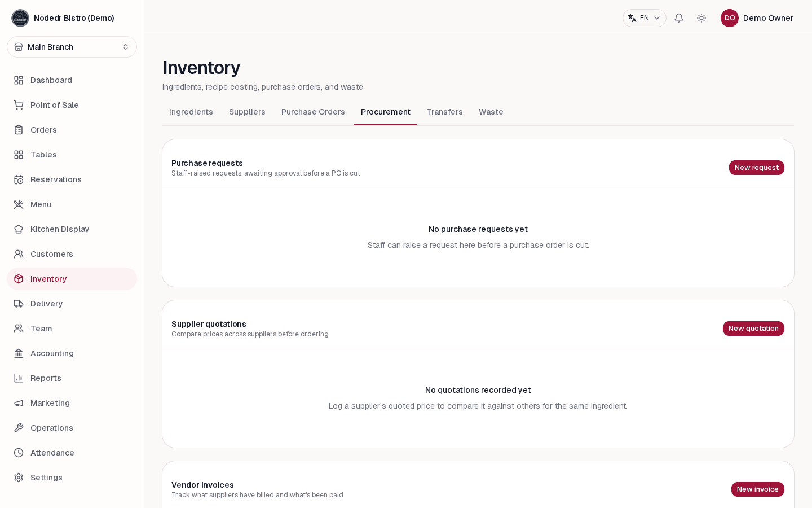The width and height of the screenshot is (812, 508).
Task: Switch to the Suppliers tab
Action: pyautogui.click(x=247, y=112)
